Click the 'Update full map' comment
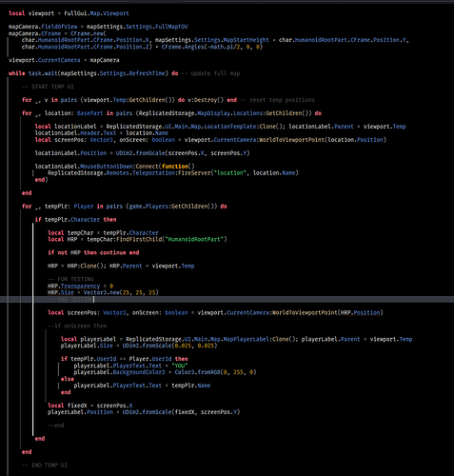The width and height of the screenshot is (454, 476). click(x=211, y=73)
